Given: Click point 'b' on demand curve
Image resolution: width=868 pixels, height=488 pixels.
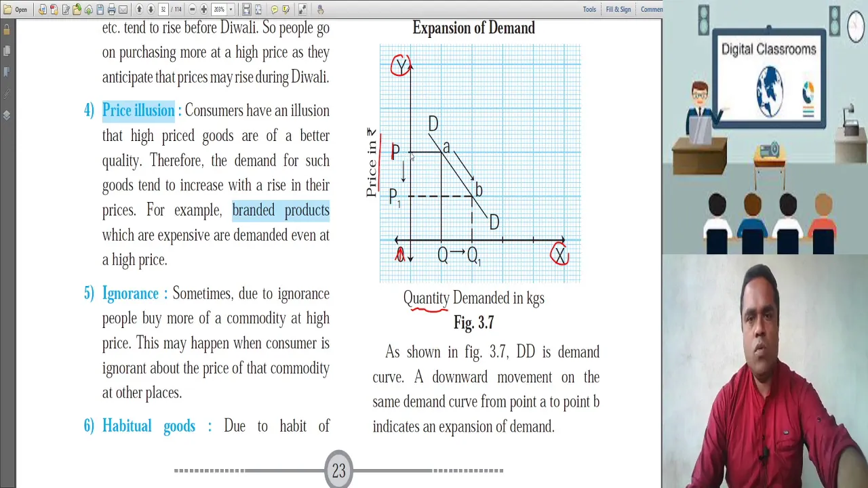Looking at the screenshot, I should (478, 190).
